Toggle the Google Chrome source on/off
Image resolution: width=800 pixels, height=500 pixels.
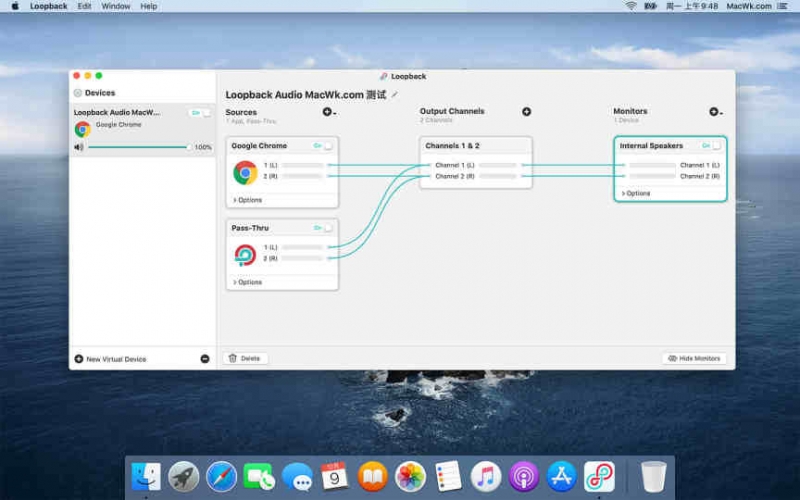click(x=322, y=146)
